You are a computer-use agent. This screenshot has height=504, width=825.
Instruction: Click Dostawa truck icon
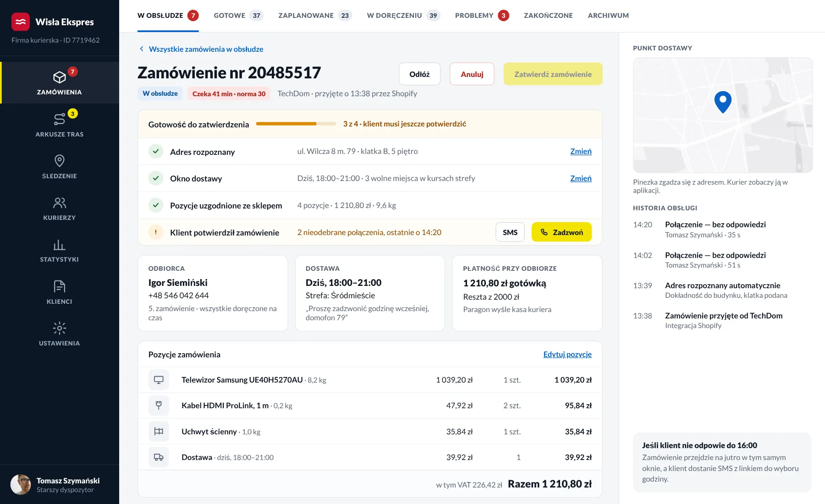coord(159,457)
